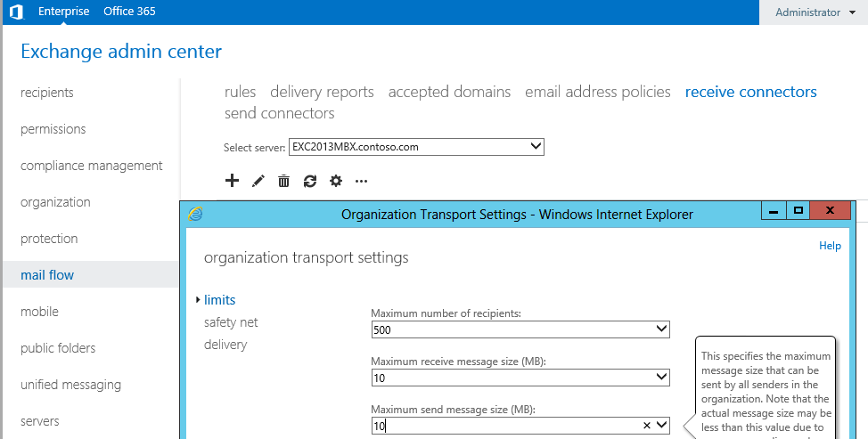Viewport: 868px width, 439px height.
Task: Click the refresh icon in toolbar
Action: [x=310, y=181]
